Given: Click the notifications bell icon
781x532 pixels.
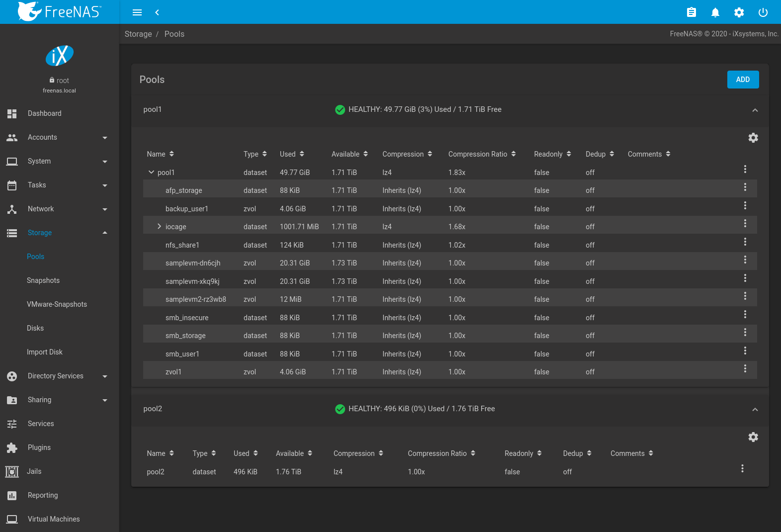Looking at the screenshot, I should click(715, 12).
